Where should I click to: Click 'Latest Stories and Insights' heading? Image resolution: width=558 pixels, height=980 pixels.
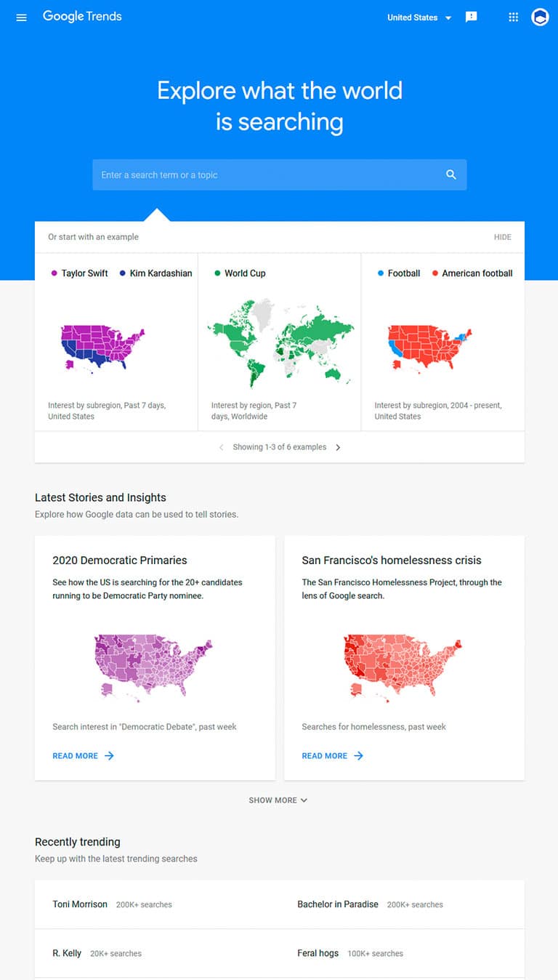100,498
